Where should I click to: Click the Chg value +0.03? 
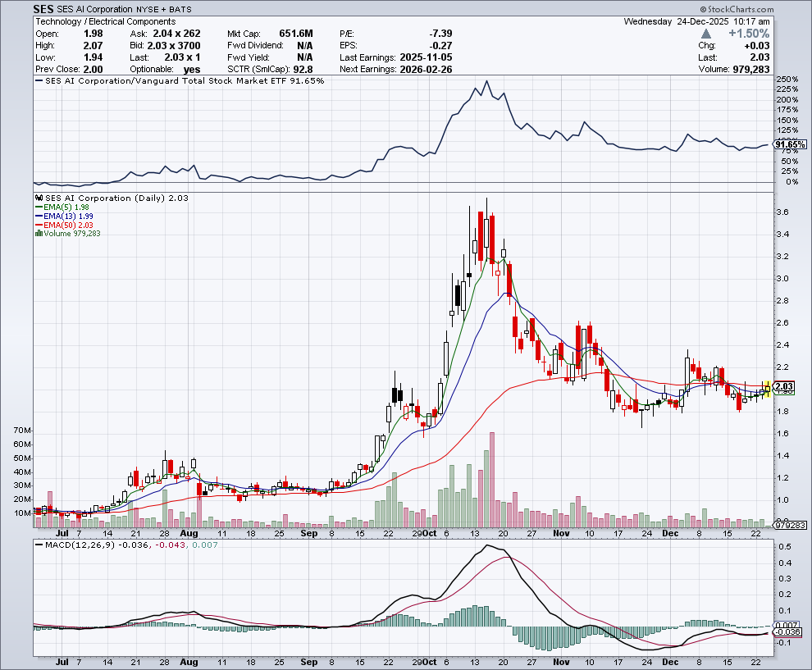(x=756, y=46)
